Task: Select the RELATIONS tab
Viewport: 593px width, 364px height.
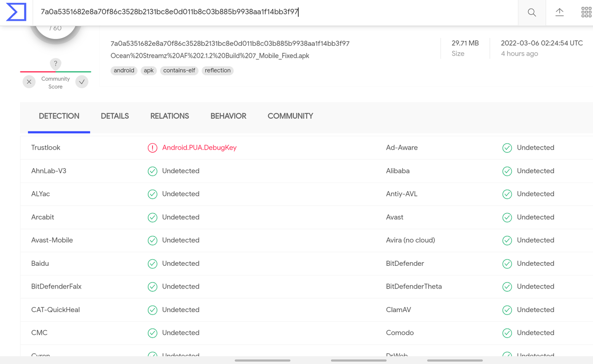Action: click(170, 116)
